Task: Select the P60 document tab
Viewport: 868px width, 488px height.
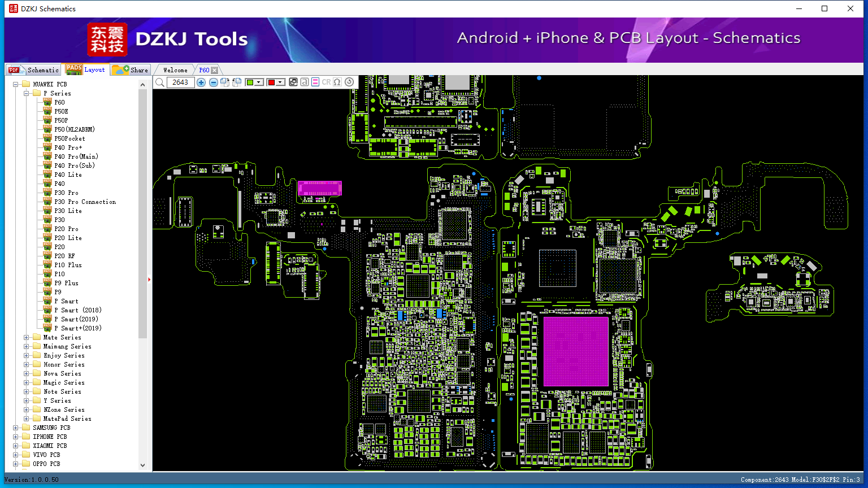Action: pyautogui.click(x=204, y=70)
